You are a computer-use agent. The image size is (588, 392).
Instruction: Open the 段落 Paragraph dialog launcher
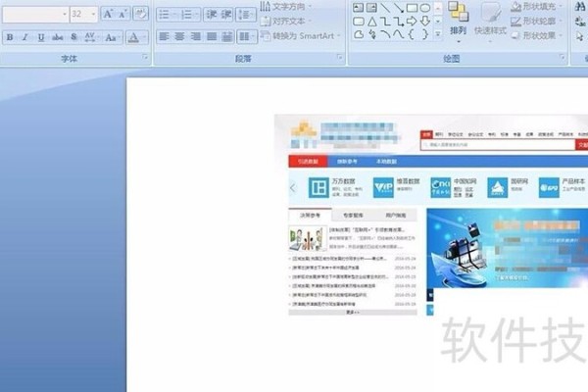[x=340, y=58]
